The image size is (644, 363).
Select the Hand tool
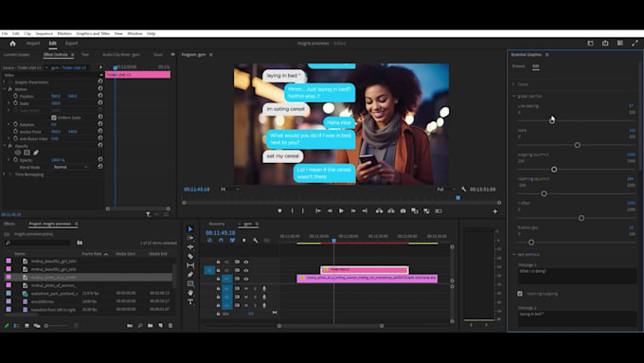[x=190, y=293]
